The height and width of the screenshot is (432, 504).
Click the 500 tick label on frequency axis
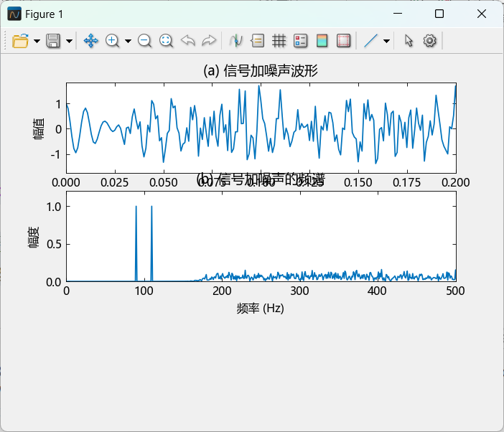coord(455,291)
